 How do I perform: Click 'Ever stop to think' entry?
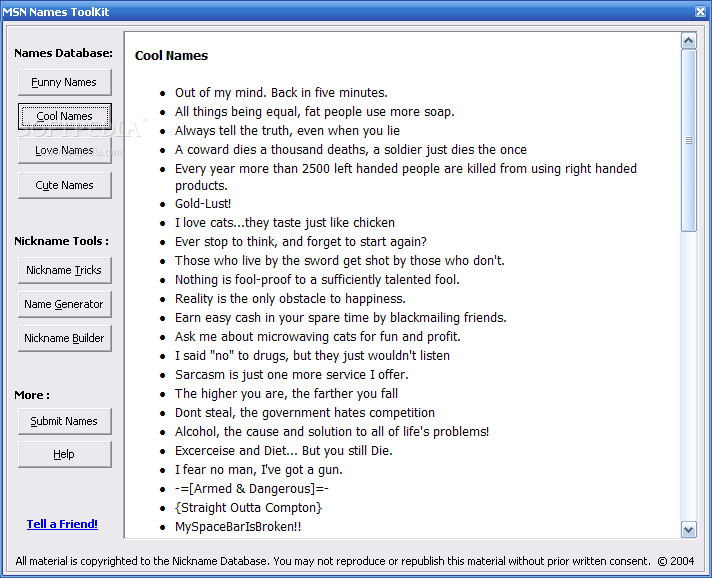tap(301, 242)
